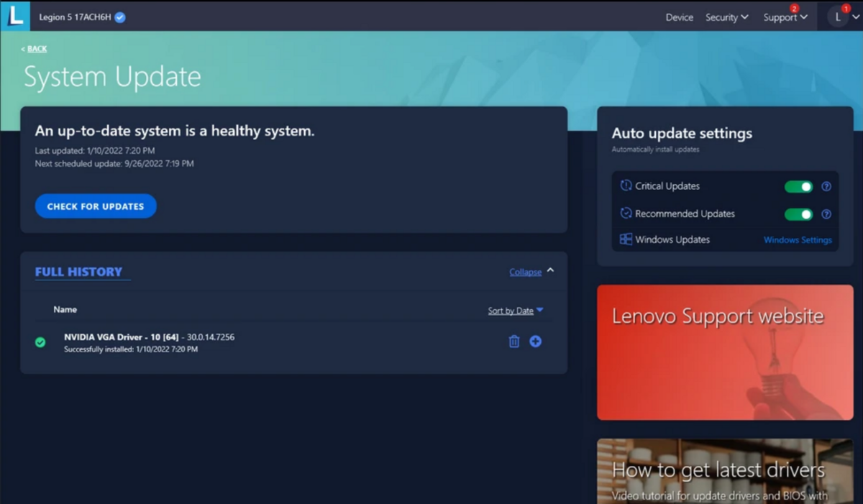
Task: Open the Windows Settings link
Action: pyautogui.click(x=798, y=240)
